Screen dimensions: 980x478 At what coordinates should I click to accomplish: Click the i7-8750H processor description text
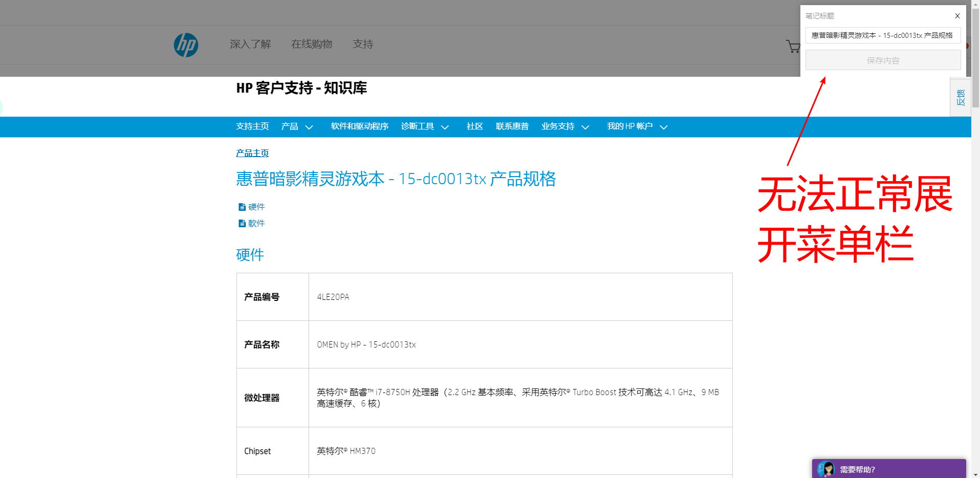point(518,398)
